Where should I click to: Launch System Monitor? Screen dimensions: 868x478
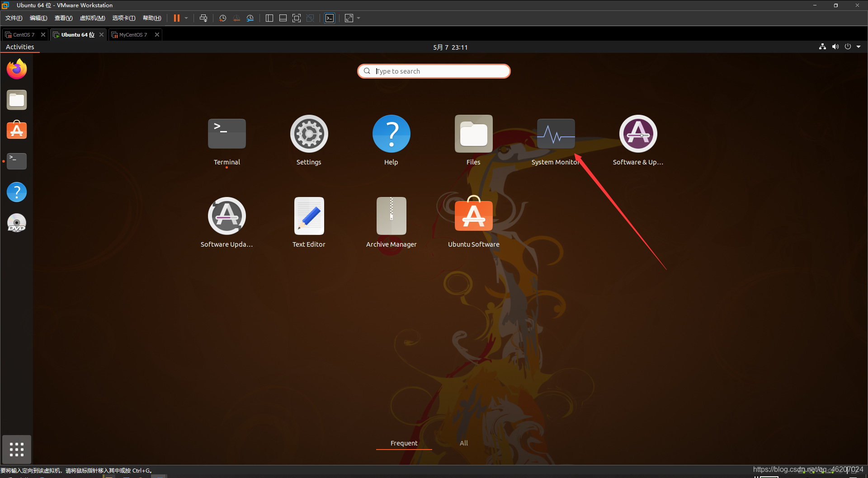coord(556,133)
